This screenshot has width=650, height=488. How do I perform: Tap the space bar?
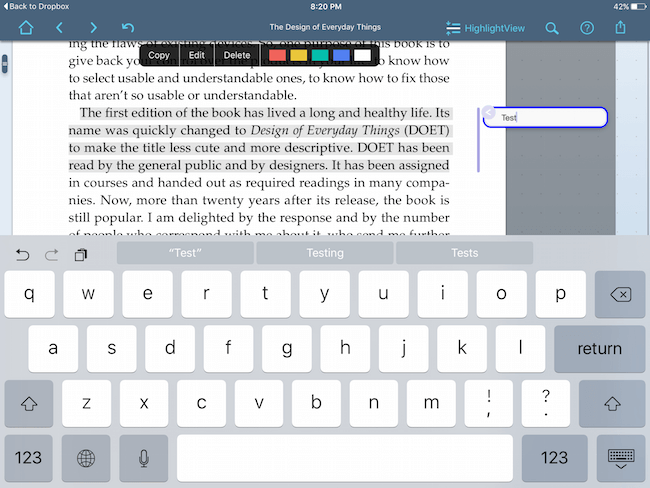[344, 458]
